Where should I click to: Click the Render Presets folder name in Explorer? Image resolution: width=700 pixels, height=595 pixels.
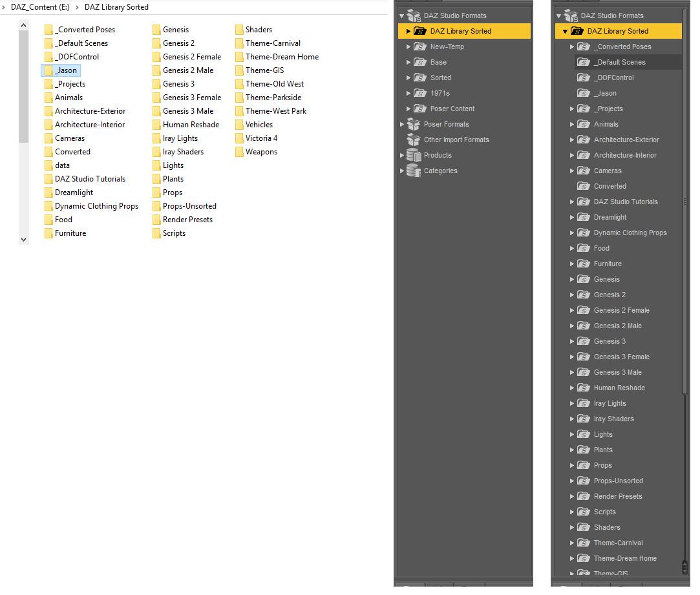[x=187, y=220]
